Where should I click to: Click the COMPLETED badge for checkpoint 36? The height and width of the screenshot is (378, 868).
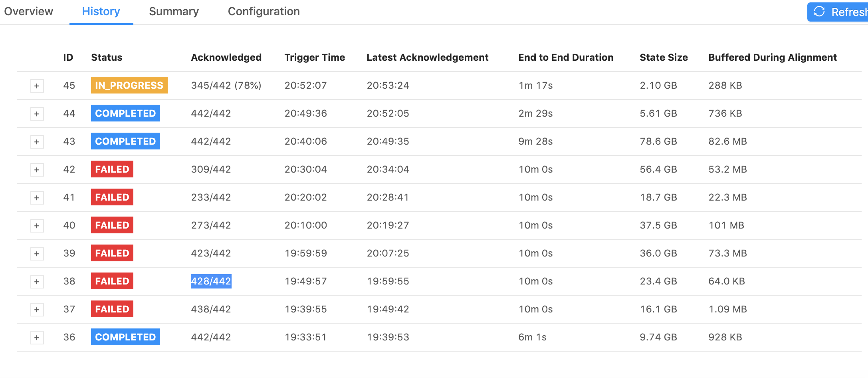coord(125,337)
